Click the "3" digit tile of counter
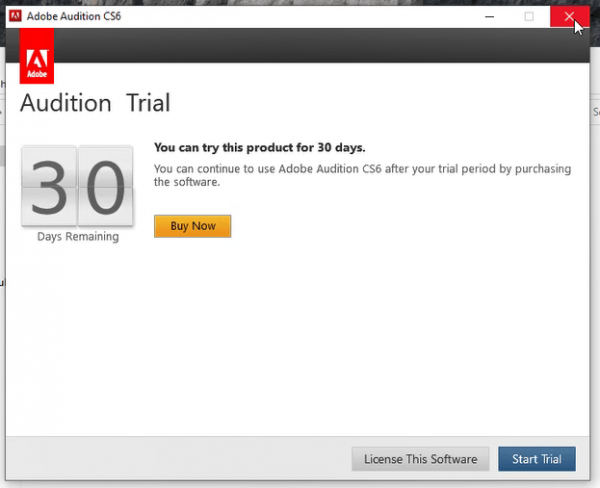Viewport: 600px width, 488px height. point(49,187)
